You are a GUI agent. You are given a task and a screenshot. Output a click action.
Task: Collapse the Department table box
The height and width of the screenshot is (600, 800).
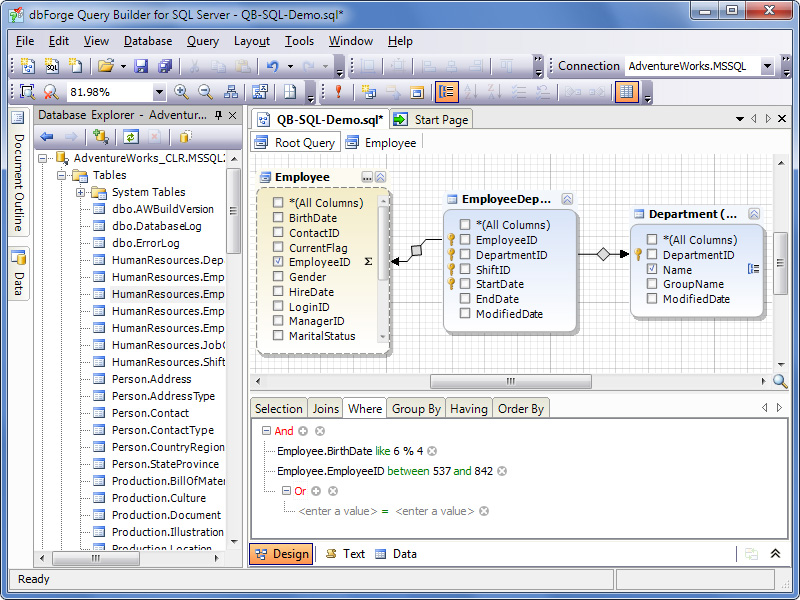(754, 214)
